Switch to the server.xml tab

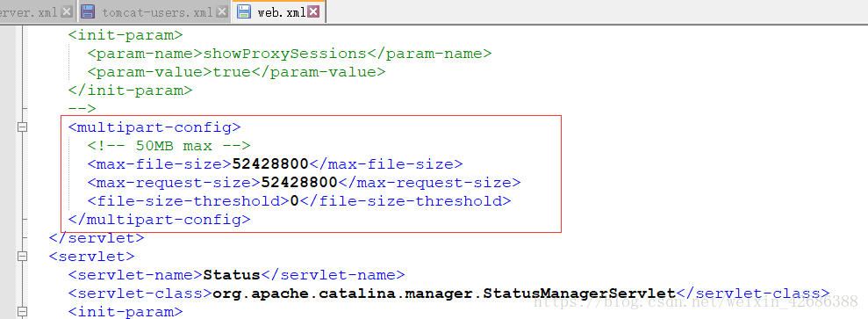(38, 12)
